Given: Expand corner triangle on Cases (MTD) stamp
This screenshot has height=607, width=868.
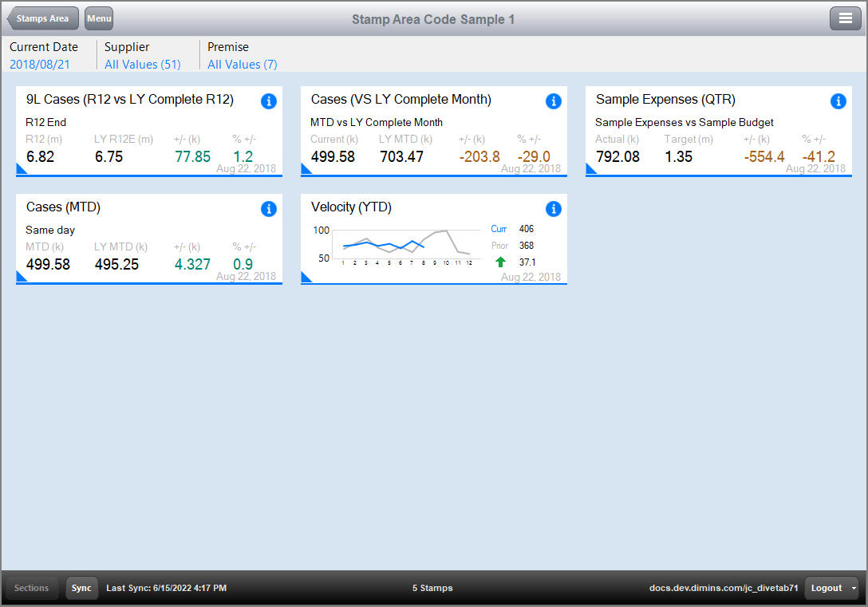Looking at the screenshot, I should tap(21, 278).
